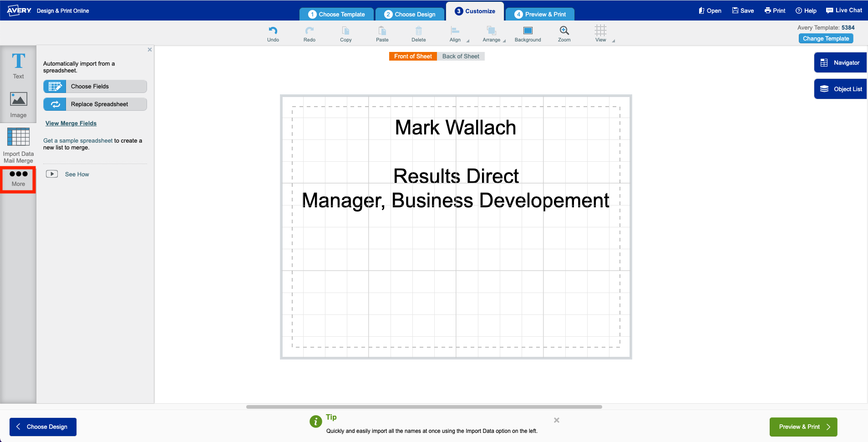The height and width of the screenshot is (442, 868).
Task: Click the Redo toolbar icon
Action: point(310,34)
